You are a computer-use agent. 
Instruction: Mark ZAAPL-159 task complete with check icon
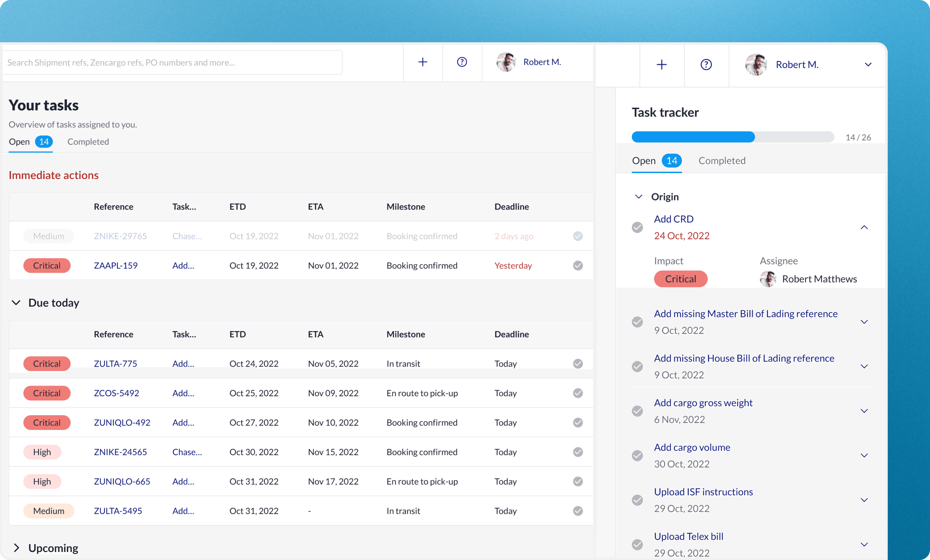tap(578, 265)
